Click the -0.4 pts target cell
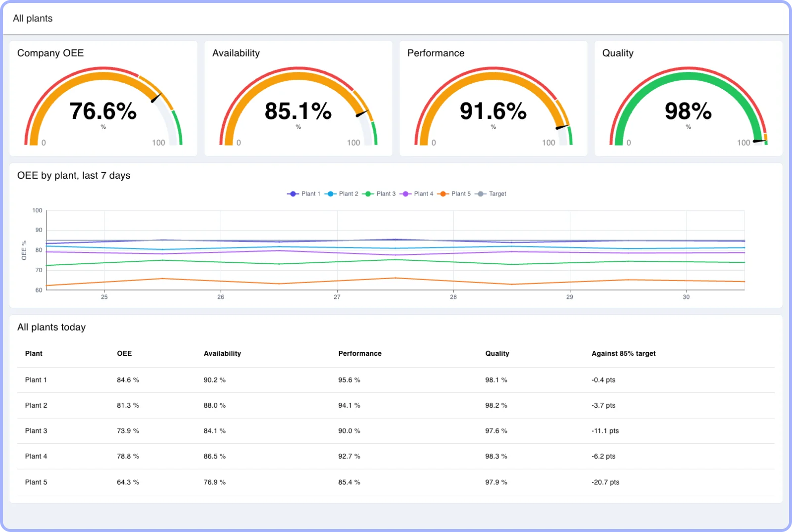Image resolution: width=792 pixels, height=532 pixels. pyautogui.click(x=603, y=380)
